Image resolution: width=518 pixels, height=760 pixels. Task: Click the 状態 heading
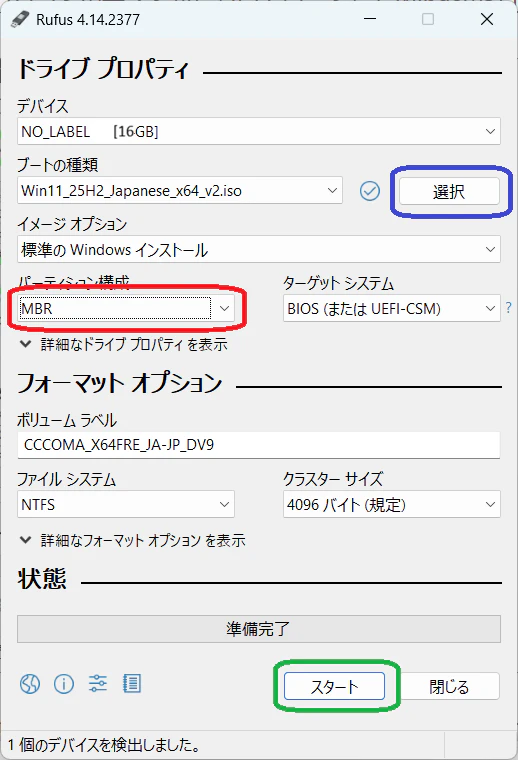pyautogui.click(x=42, y=578)
